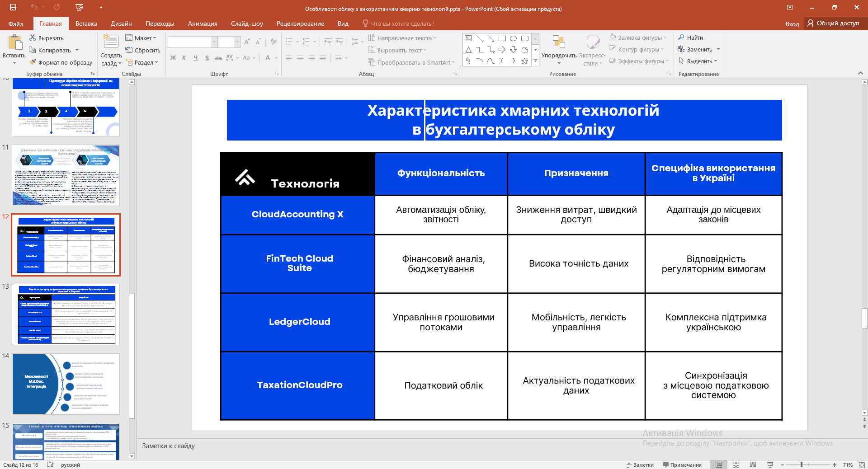Click the Find (Найти) magnifier icon

point(681,38)
